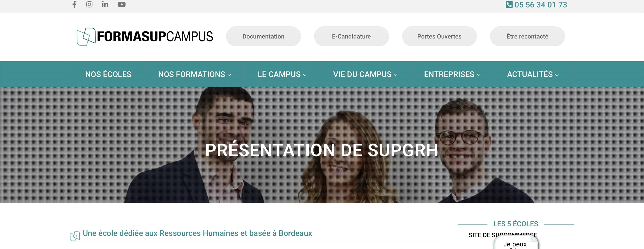Expand the Le Campus dropdown menu
This screenshot has height=249, width=644.
(282, 74)
